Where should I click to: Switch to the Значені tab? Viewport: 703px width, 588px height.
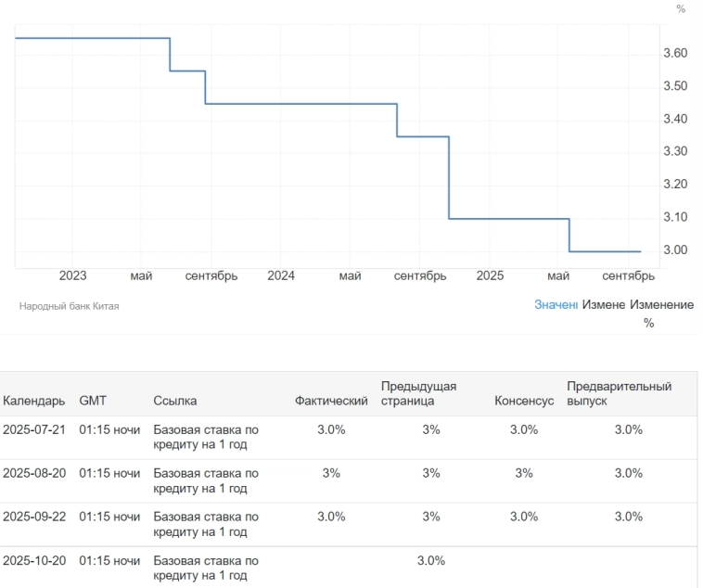click(556, 304)
